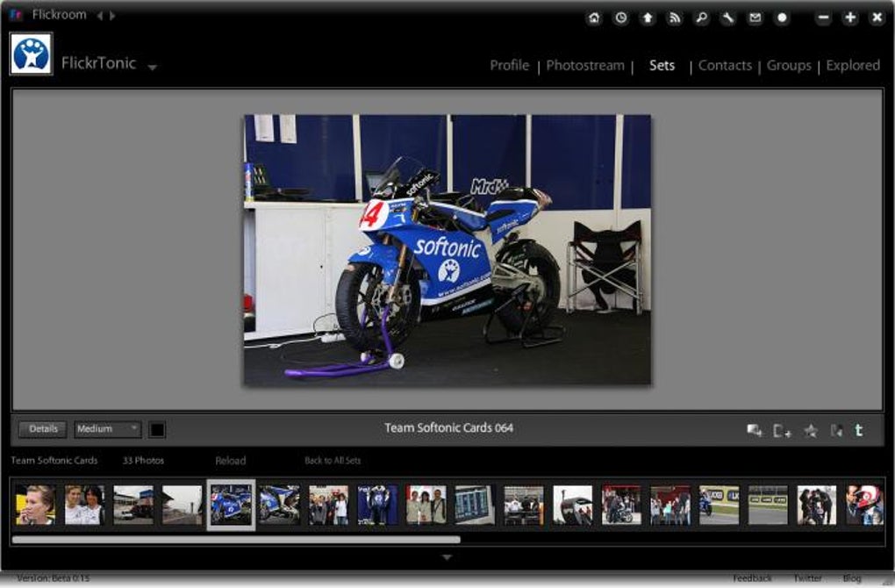Navigate forward with right arrow
895x588 pixels.
112,16
